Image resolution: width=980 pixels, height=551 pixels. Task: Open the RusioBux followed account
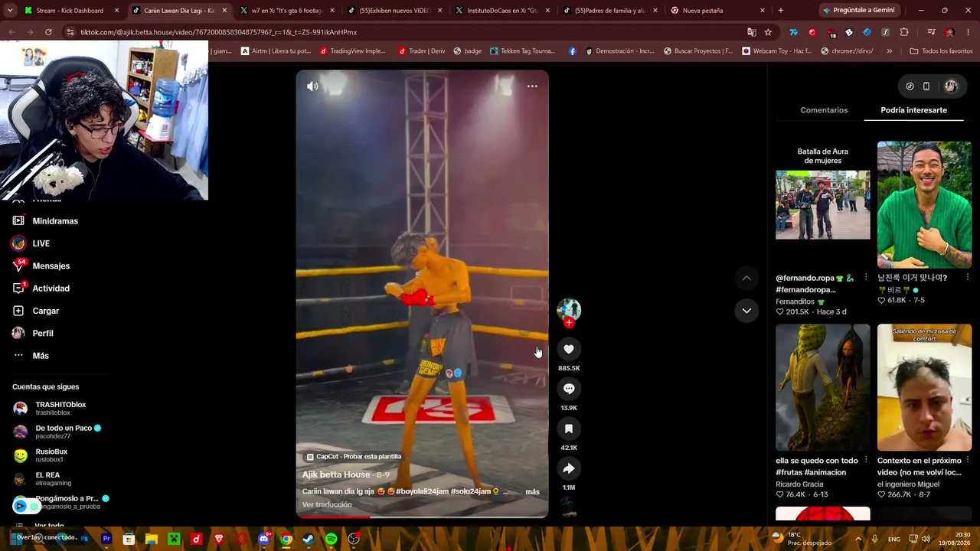coord(51,455)
